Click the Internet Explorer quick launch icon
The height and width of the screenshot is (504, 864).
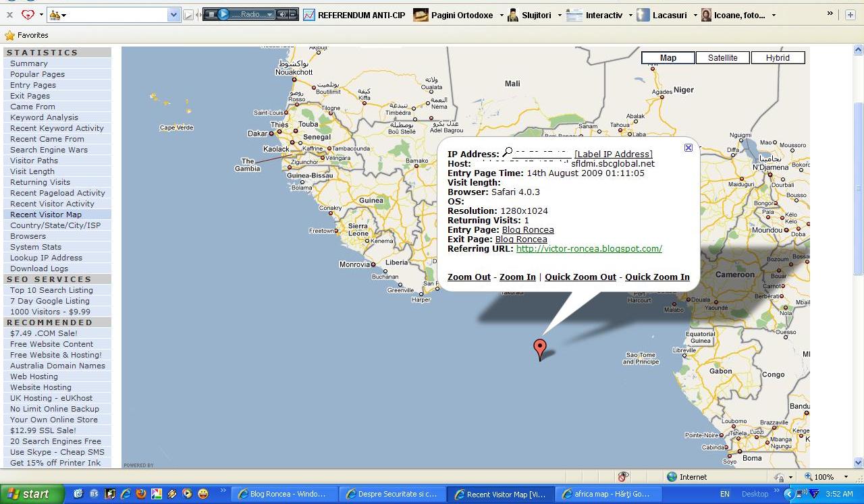coord(125,494)
